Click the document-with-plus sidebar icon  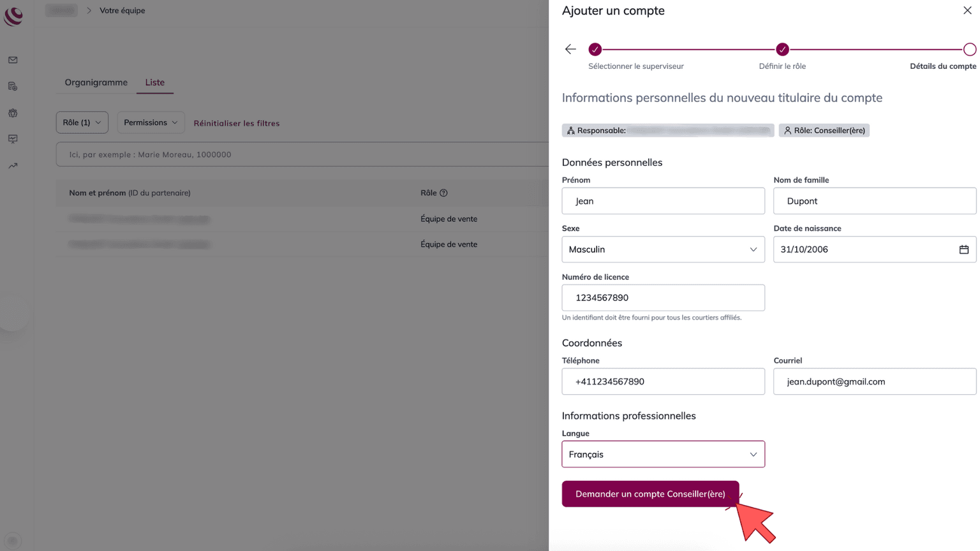(13, 86)
